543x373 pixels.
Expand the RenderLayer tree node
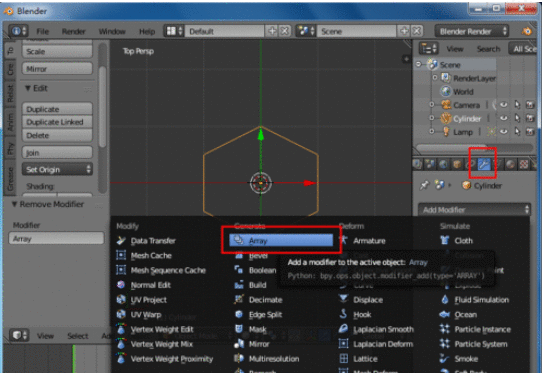point(435,78)
